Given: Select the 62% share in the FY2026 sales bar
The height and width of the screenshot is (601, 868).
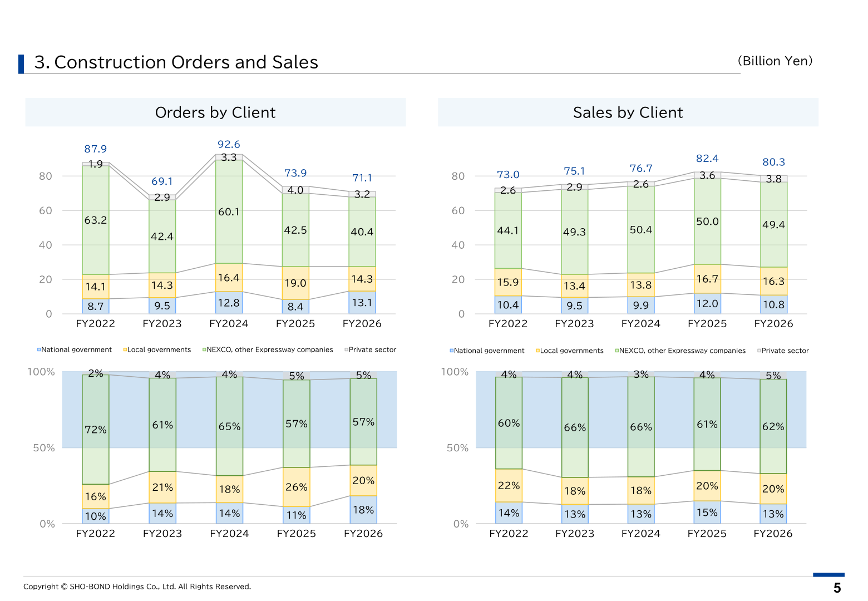Looking at the screenshot, I should pyautogui.click(x=773, y=427).
